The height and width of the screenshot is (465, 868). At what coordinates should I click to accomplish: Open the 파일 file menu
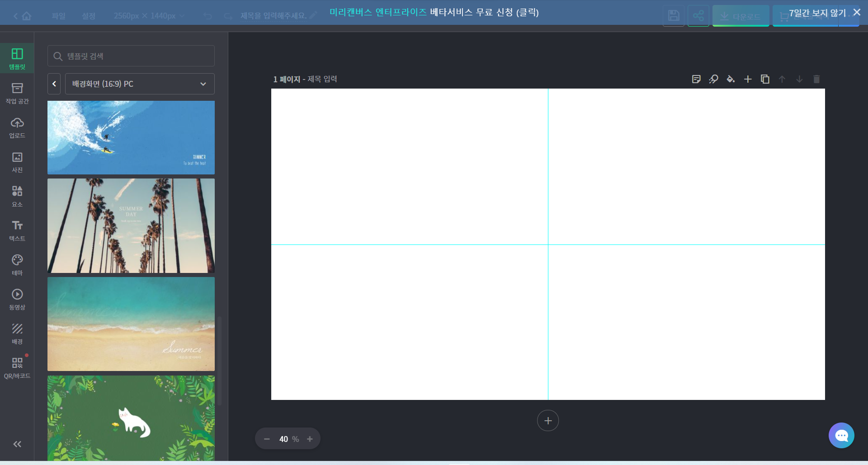59,16
